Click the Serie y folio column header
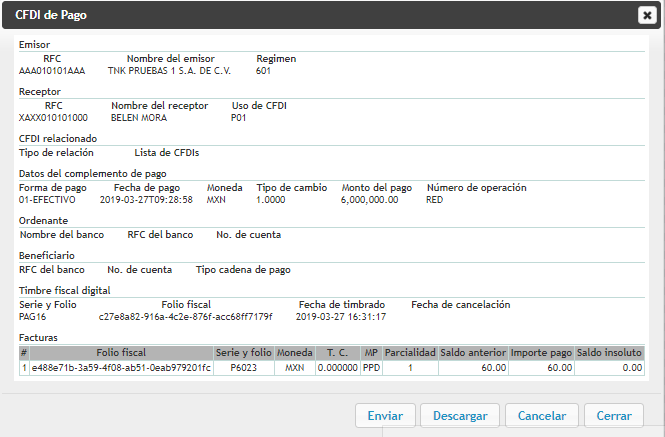Viewport: 665px width, 437px height. (x=244, y=353)
